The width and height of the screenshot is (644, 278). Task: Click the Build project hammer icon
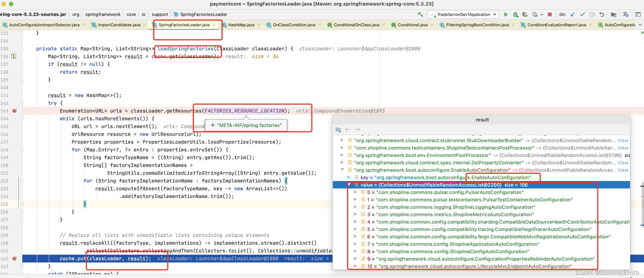(420, 14)
